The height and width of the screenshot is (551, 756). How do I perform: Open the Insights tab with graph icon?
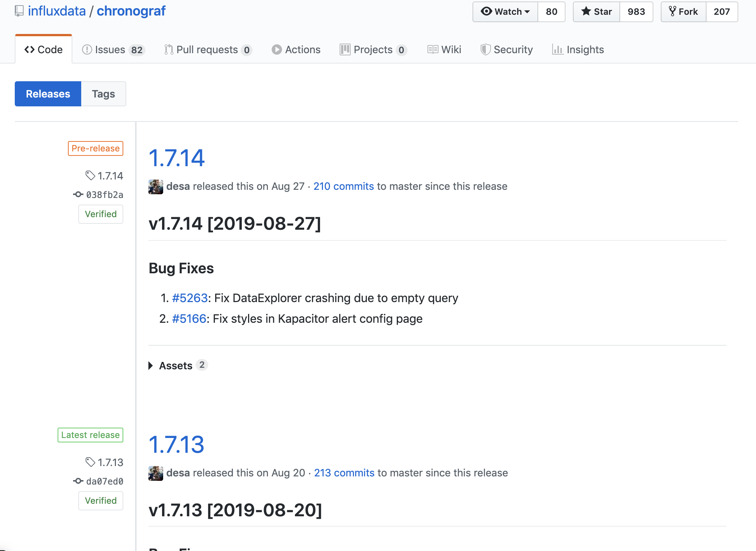pyautogui.click(x=578, y=49)
